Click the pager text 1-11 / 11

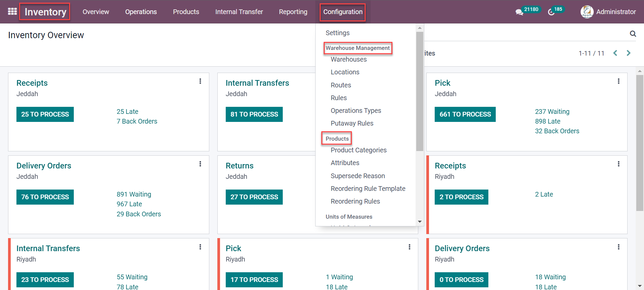(591, 53)
